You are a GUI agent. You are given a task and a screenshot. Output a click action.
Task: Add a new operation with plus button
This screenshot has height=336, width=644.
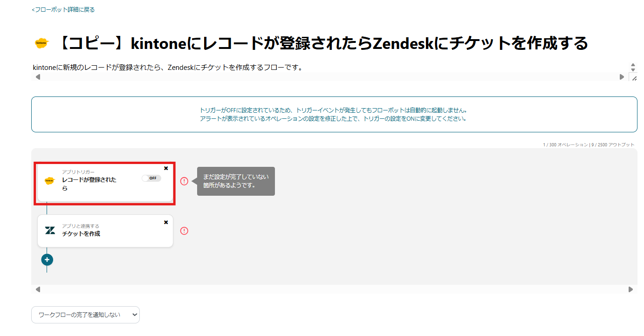point(47,260)
